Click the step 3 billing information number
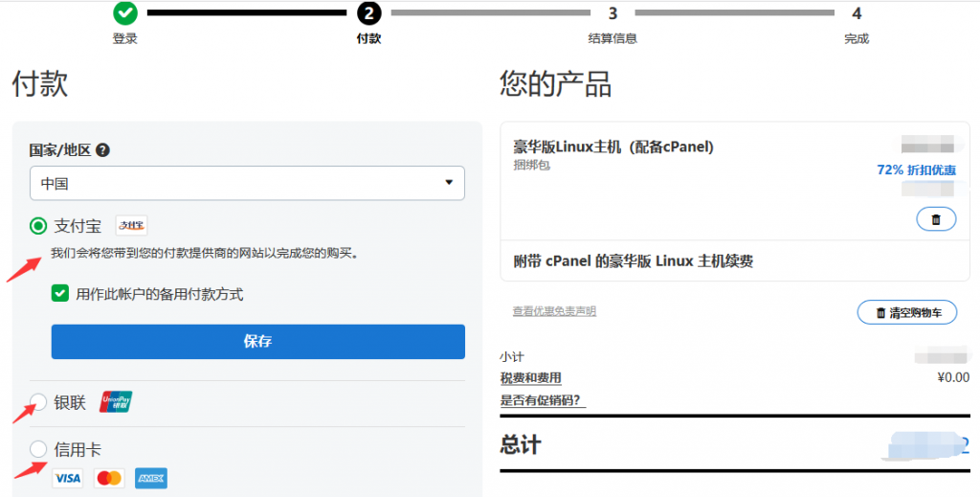Viewport: 980px width, 497px height. coord(612,13)
